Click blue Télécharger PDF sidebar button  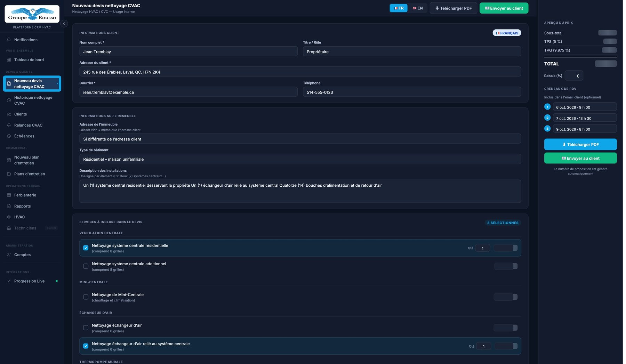tap(580, 144)
